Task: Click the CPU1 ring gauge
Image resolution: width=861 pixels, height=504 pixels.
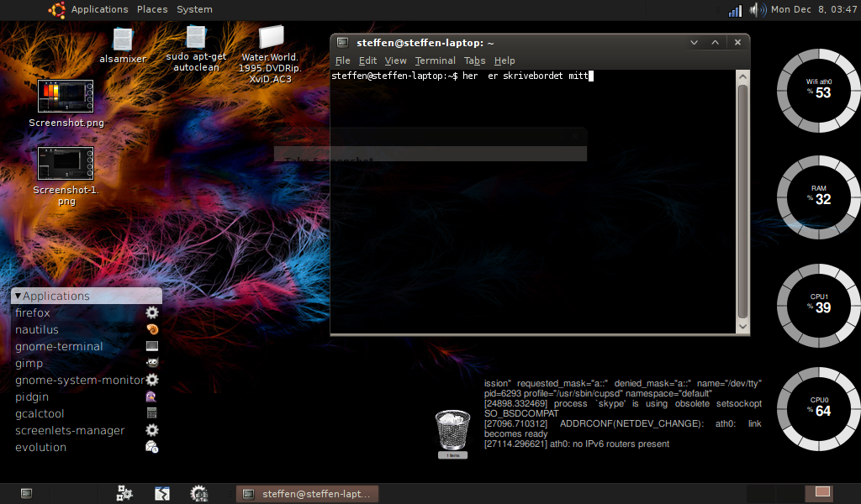Action: pos(819,306)
